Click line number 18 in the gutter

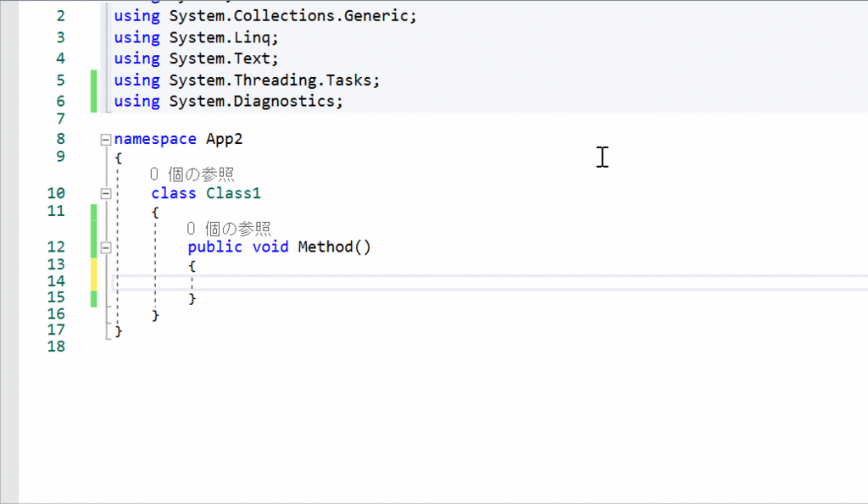click(56, 347)
